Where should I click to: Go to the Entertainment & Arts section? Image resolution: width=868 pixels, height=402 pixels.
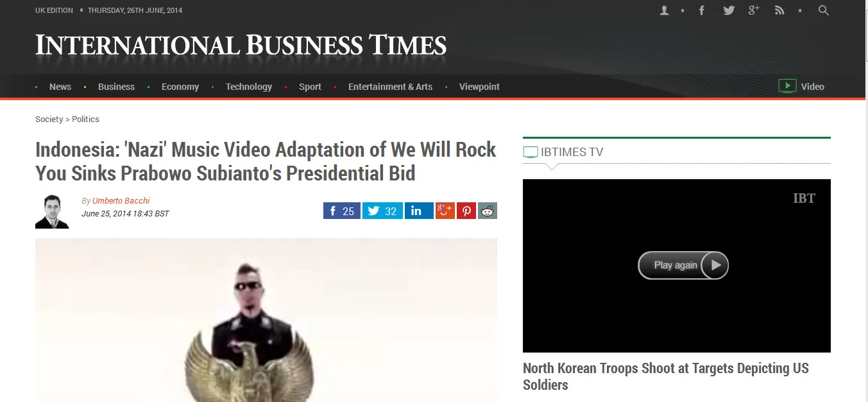[x=390, y=87]
